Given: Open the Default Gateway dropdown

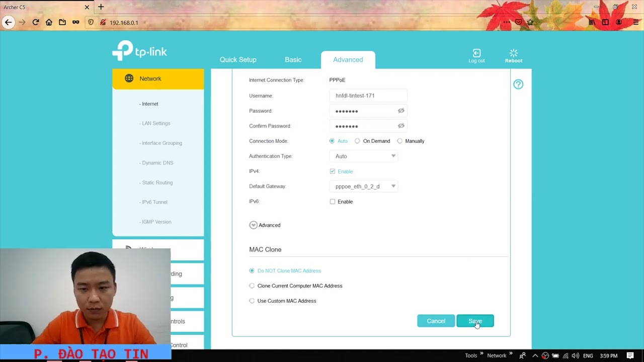Looking at the screenshot, I should (363, 186).
